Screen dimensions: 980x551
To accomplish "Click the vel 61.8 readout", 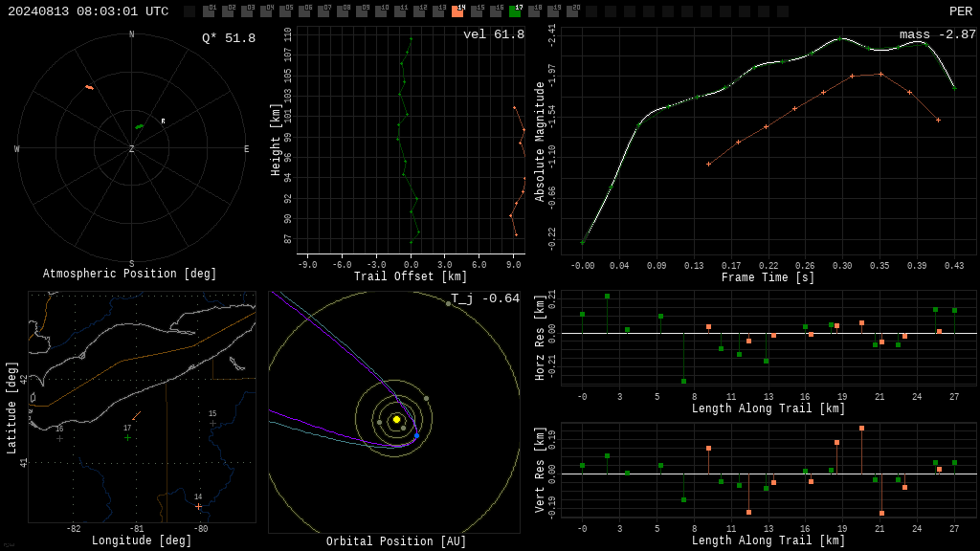I will [x=494, y=34].
